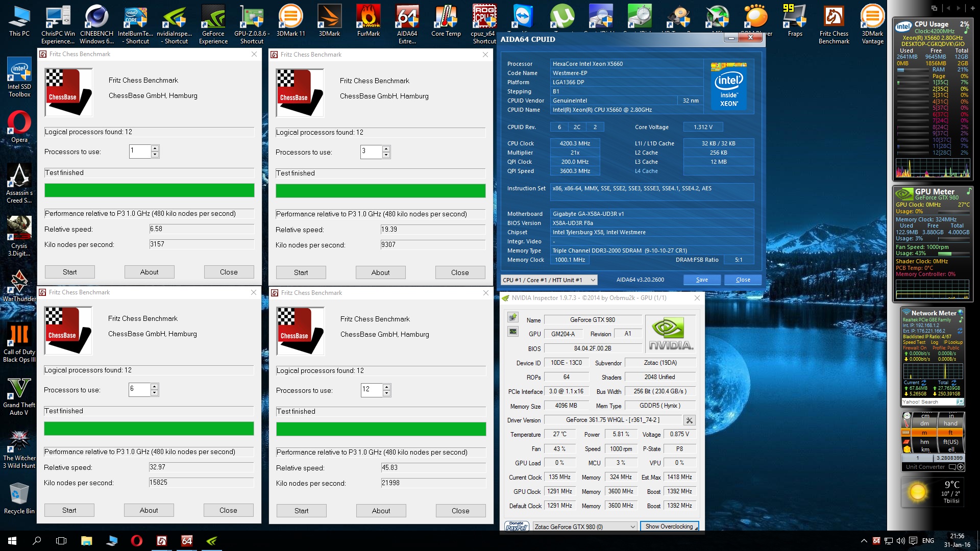Click the Donate PayPal icon
The image size is (980, 551).
(516, 527)
